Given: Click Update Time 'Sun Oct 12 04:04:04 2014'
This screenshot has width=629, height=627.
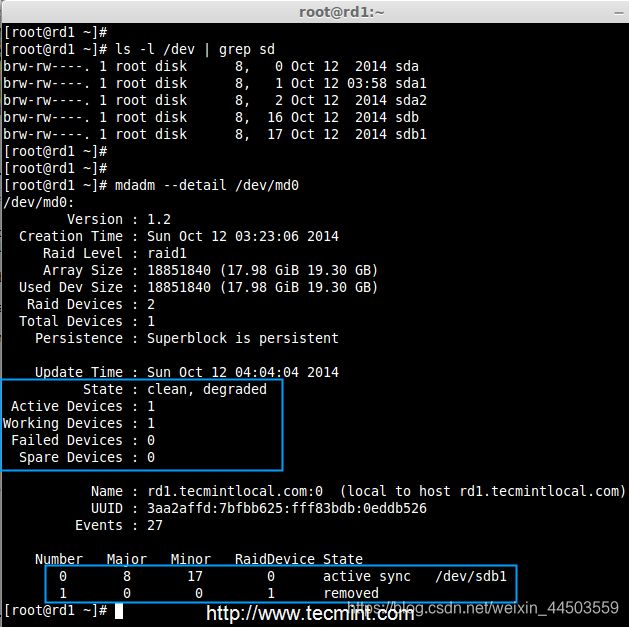Looking at the screenshot, I should 243,372.
